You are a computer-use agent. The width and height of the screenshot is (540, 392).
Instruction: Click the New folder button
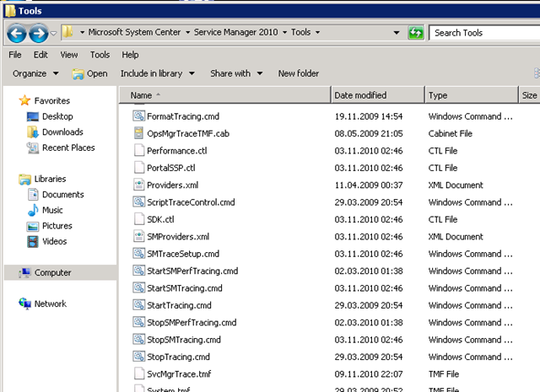coord(299,73)
